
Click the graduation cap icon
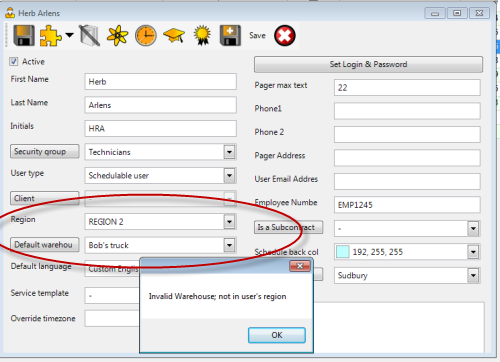pyautogui.click(x=174, y=35)
